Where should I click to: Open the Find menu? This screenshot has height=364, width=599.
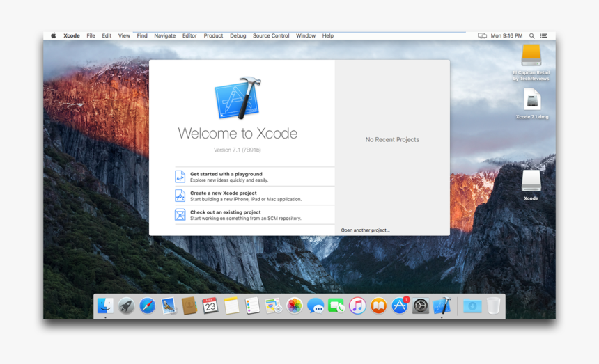142,35
